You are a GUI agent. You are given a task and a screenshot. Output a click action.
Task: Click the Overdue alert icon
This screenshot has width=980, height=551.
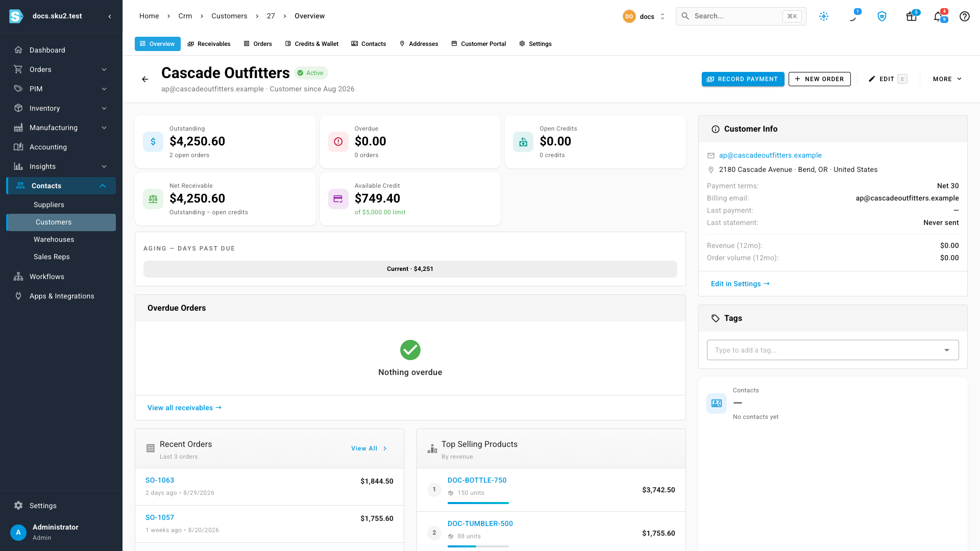[x=338, y=142]
